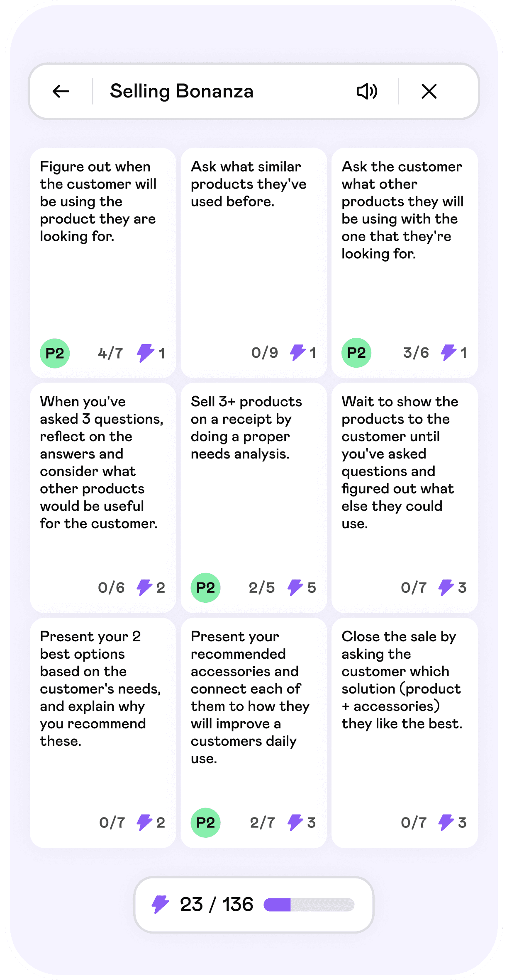Open 'Ask what similar products' card
This screenshot has height=980, width=507.
pyautogui.click(x=254, y=249)
